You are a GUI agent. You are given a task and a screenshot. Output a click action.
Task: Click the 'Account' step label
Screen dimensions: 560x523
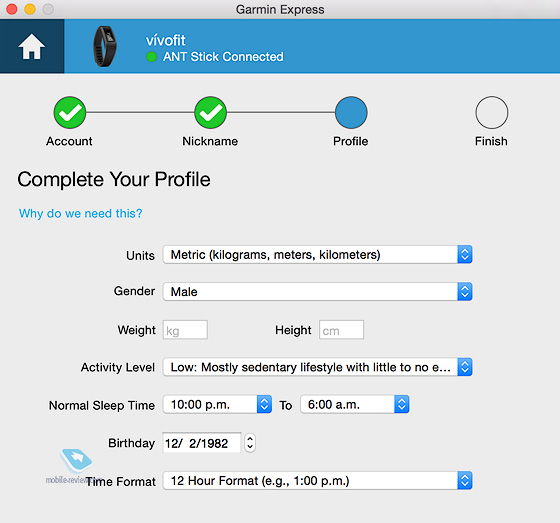click(69, 141)
